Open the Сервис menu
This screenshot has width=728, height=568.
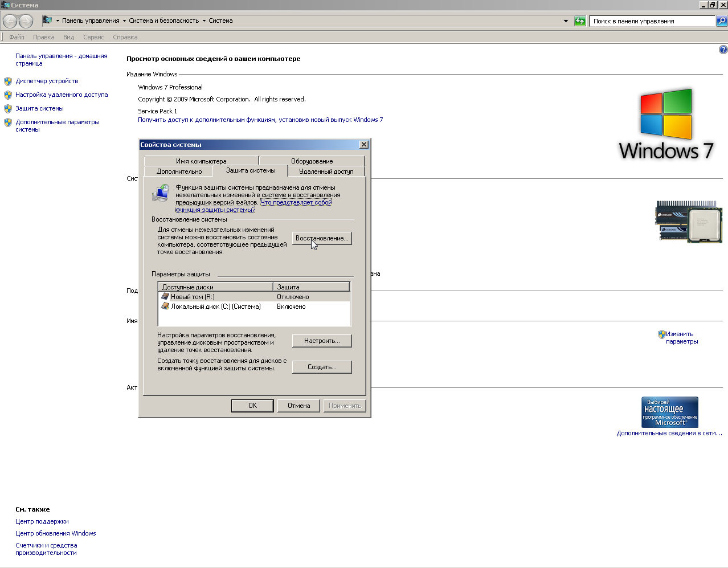(x=93, y=37)
